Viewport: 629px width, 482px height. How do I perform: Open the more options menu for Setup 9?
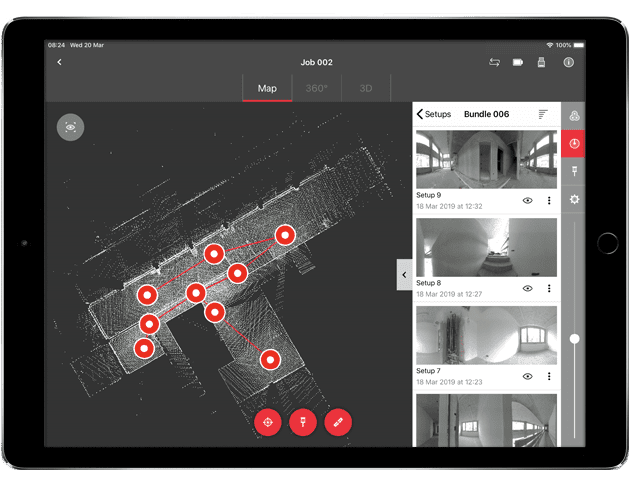tap(549, 201)
